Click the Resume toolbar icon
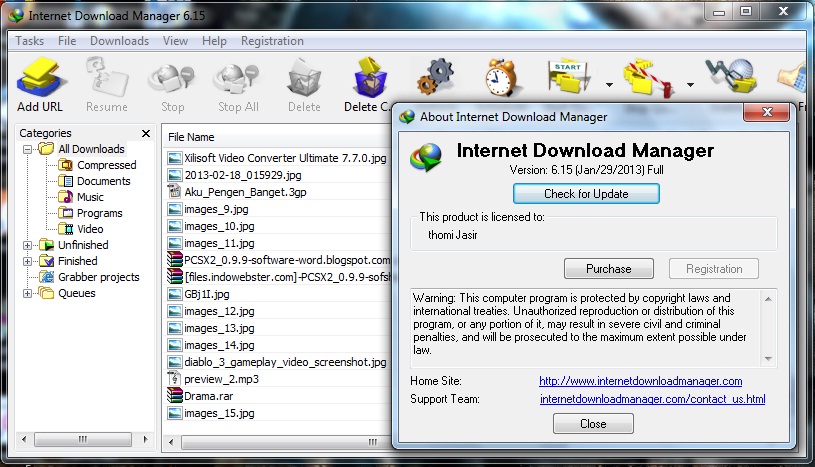 [x=107, y=77]
